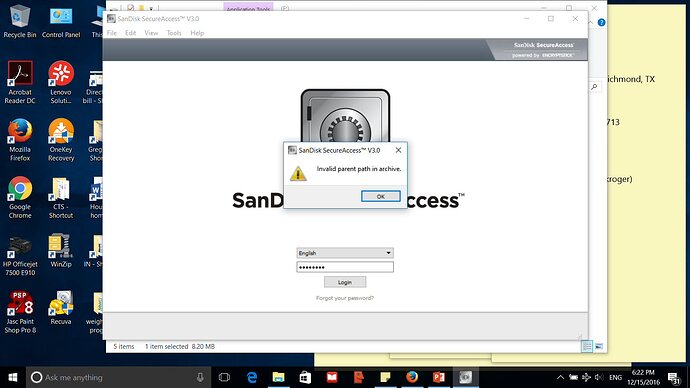
Task: Open the Help menu
Action: pyautogui.click(x=197, y=33)
